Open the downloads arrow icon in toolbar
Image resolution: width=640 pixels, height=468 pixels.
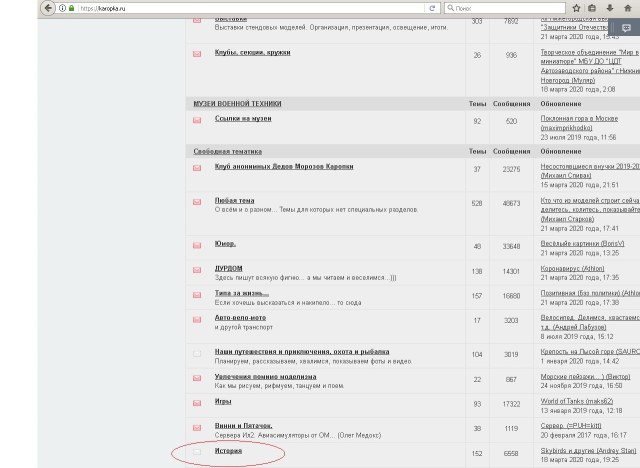coord(608,8)
